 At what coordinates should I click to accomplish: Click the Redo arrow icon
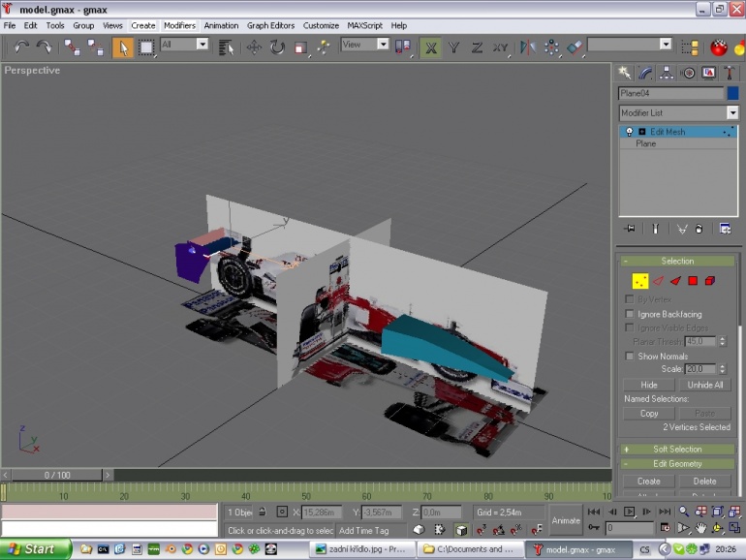[x=45, y=47]
